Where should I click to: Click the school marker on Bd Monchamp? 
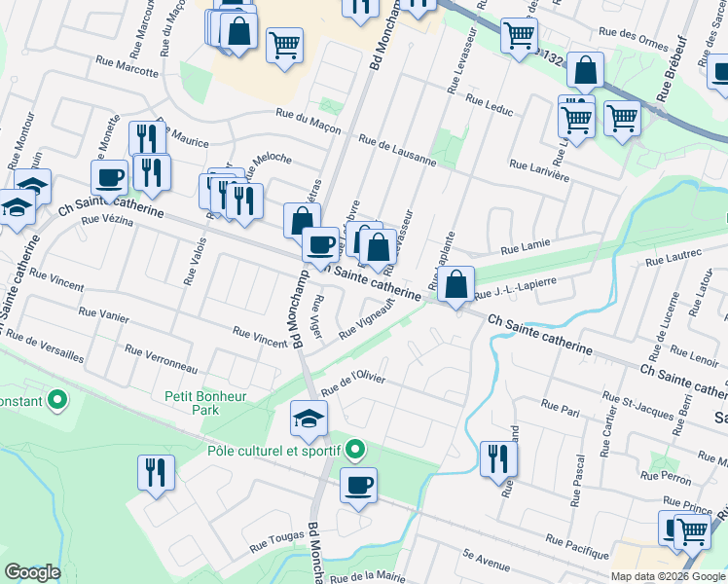click(x=309, y=420)
